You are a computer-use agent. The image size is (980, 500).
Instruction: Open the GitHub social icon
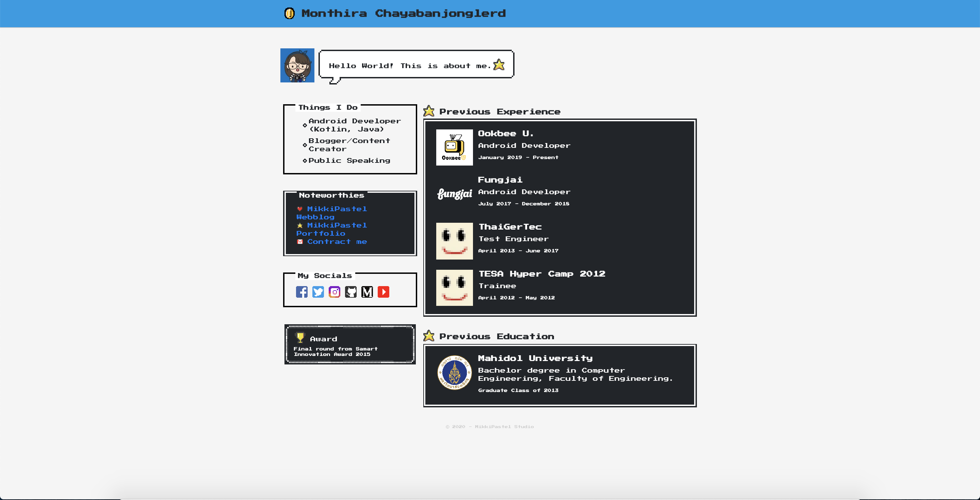click(351, 292)
